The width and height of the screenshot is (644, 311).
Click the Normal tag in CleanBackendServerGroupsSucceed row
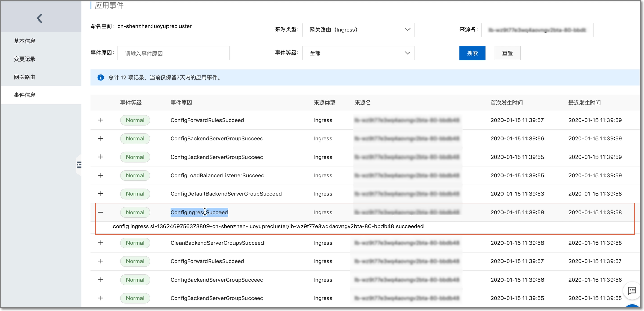(135, 243)
